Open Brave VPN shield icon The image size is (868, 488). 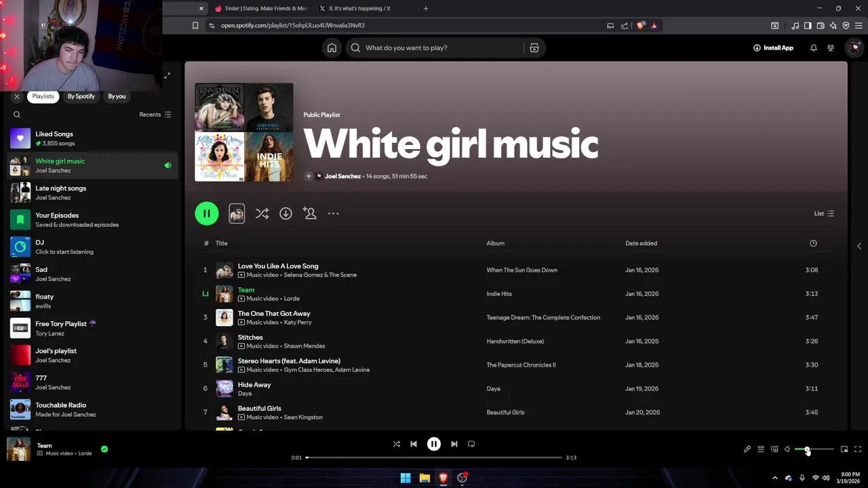tap(846, 26)
